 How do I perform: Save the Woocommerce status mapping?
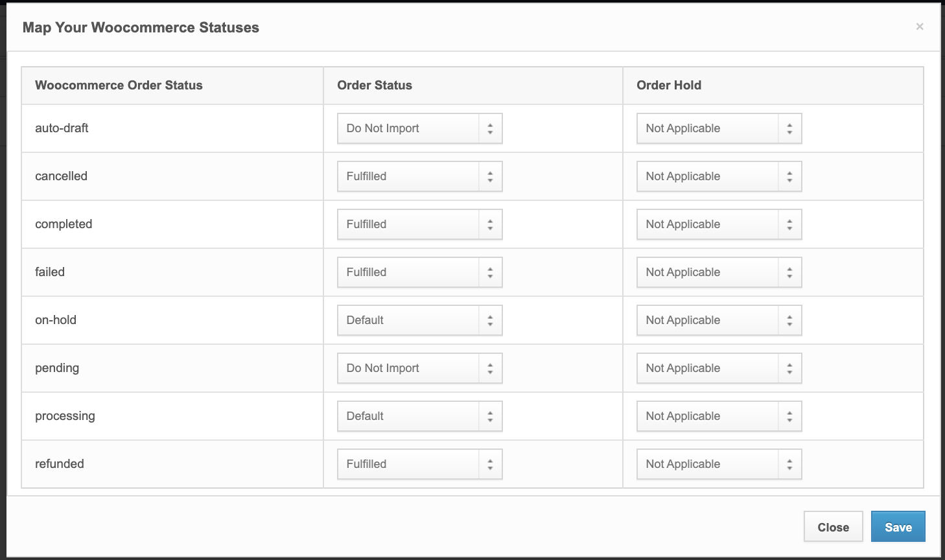(898, 527)
